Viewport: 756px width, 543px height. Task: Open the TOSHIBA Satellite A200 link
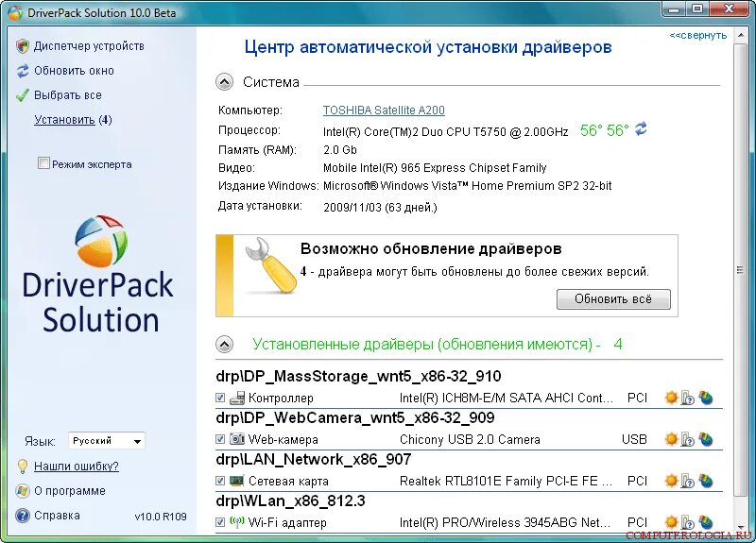pos(384,110)
